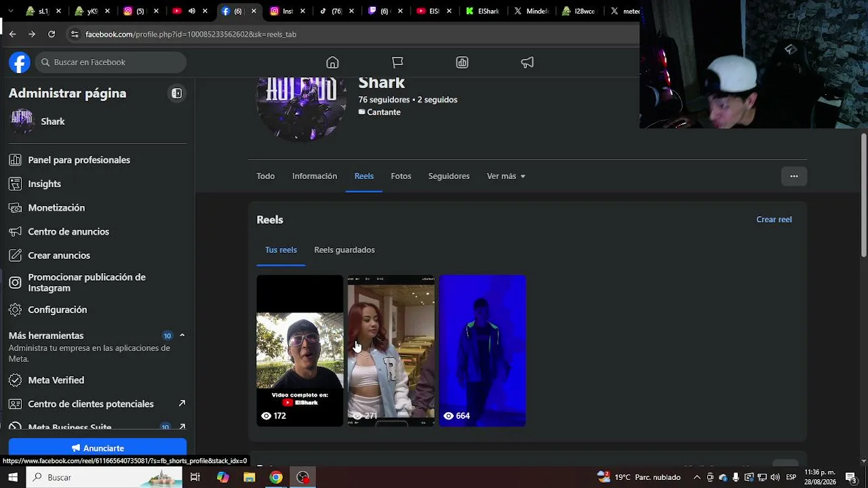The image size is (868, 488).
Task: Open the weather widget 19°C Parc. nublado
Action: click(639, 477)
